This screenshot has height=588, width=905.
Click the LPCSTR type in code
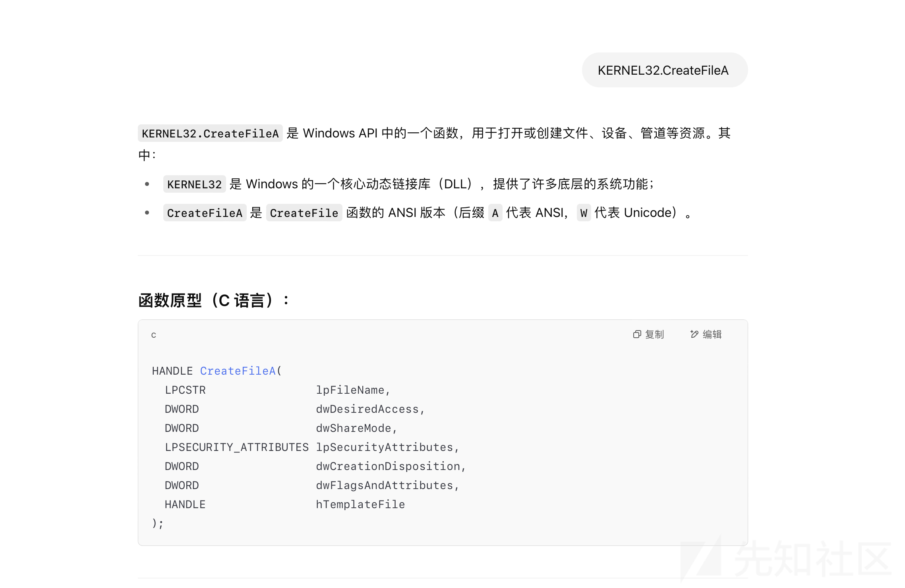click(x=185, y=390)
